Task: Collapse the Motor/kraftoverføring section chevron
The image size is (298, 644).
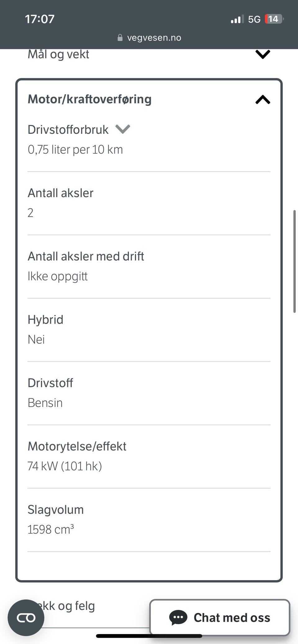Action: pyautogui.click(x=263, y=99)
